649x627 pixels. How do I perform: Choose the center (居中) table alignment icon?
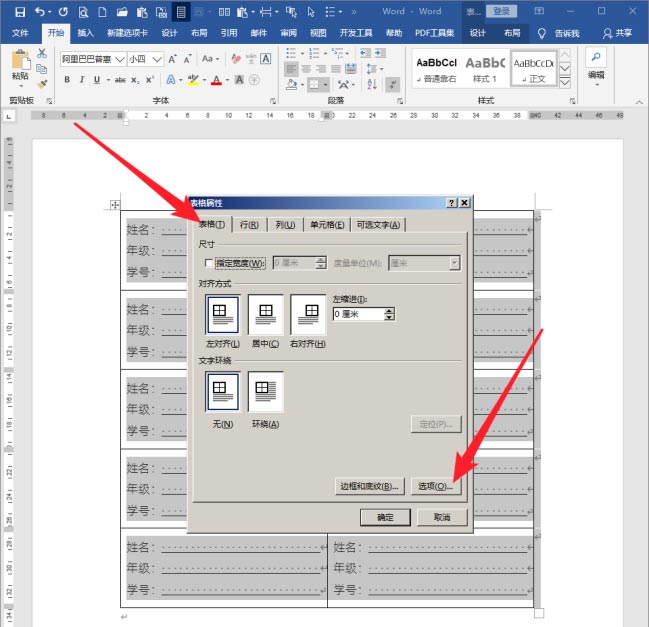(x=266, y=314)
